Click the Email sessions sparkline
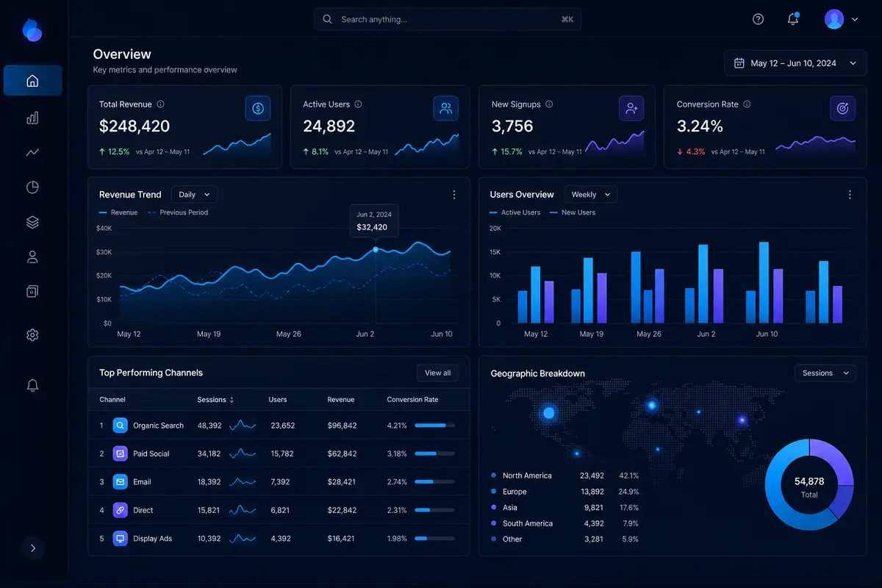Screen dimensions: 882x588 (x=243, y=482)
